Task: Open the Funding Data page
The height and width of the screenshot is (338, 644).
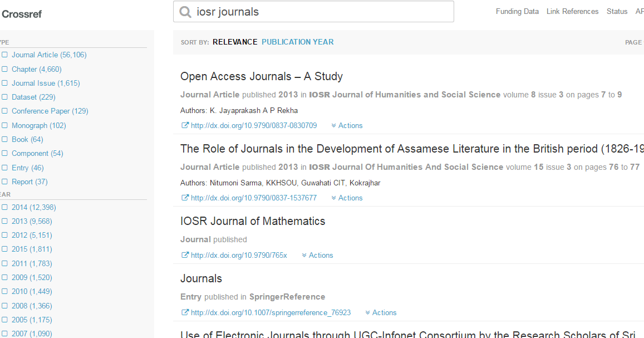Action: (x=517, y=11)
